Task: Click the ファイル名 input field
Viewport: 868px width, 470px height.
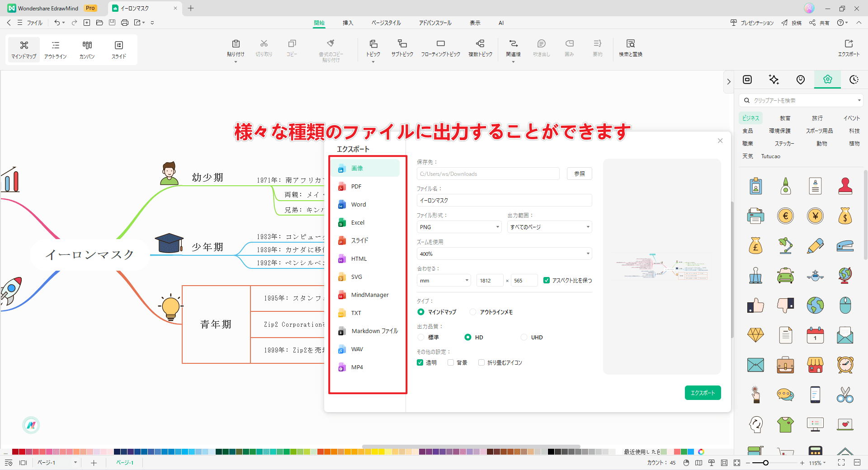Action: click(505, 200)
